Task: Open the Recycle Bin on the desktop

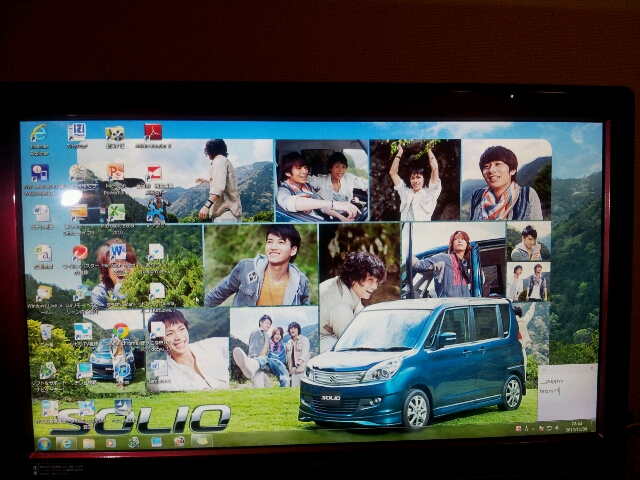Action: pos(46,336)
